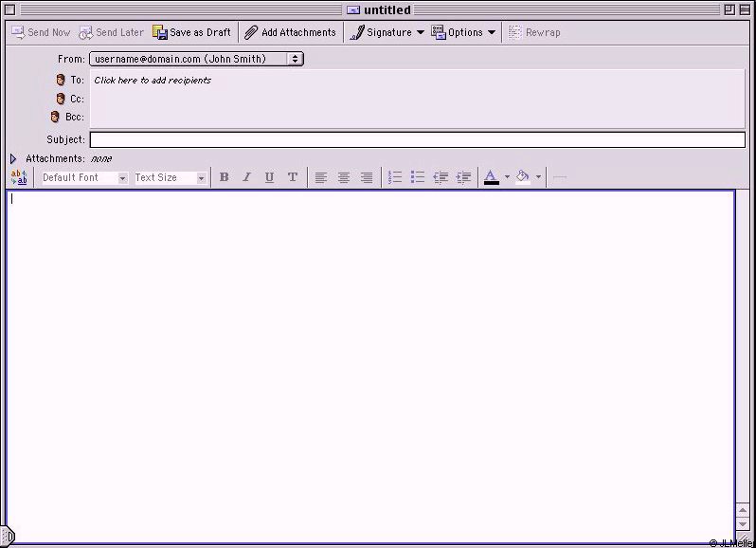Screen dimensions: 756x548
Task: Open the Options dropdown arrow
Action: (492, 32)
